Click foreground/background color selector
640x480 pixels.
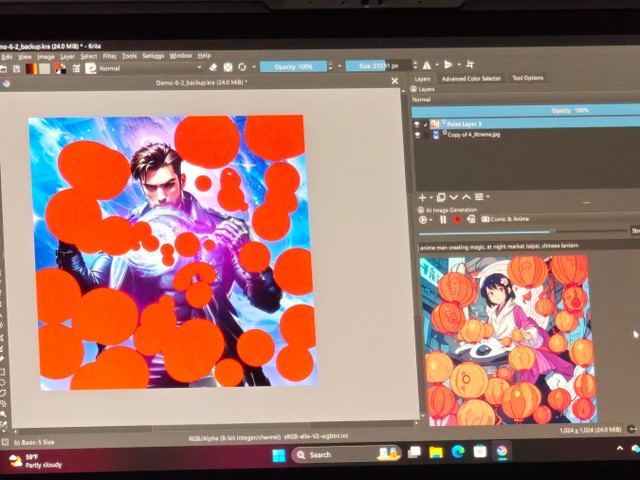point(60,68)
